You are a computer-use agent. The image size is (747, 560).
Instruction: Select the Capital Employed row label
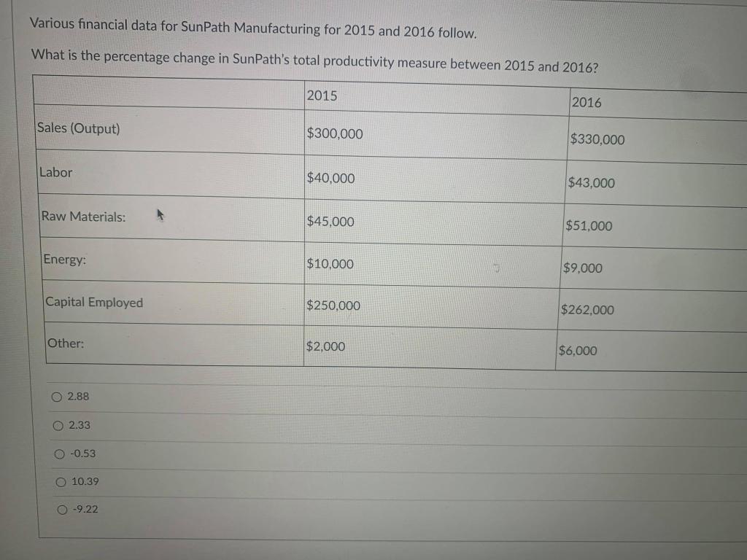[x=93, y=303]
